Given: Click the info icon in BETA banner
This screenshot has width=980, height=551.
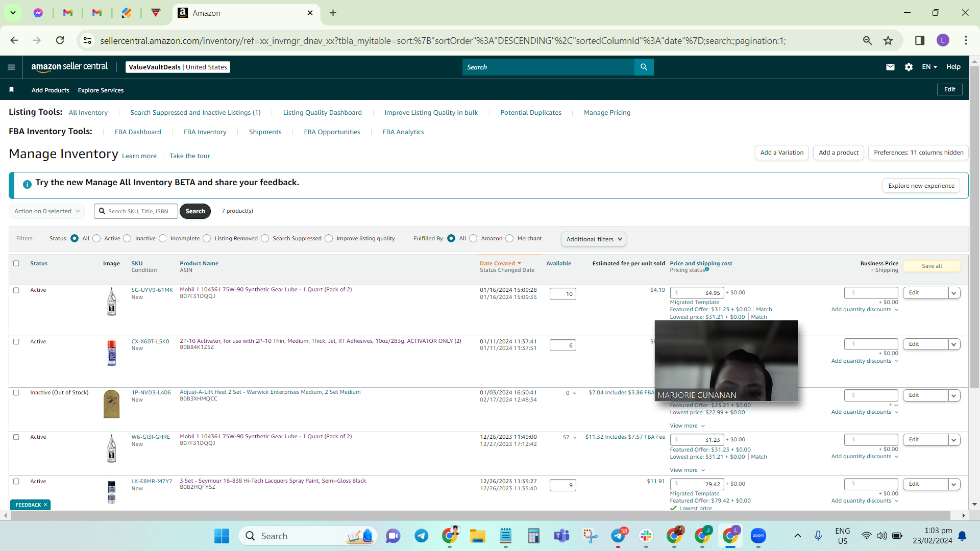Looking at the screenshot, I should point(27,184).
